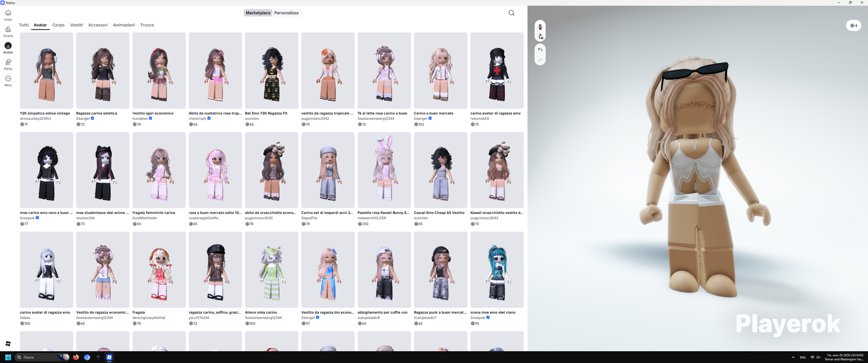
Task: Go to Inizio in the sidebar
Action: point(8,15)
